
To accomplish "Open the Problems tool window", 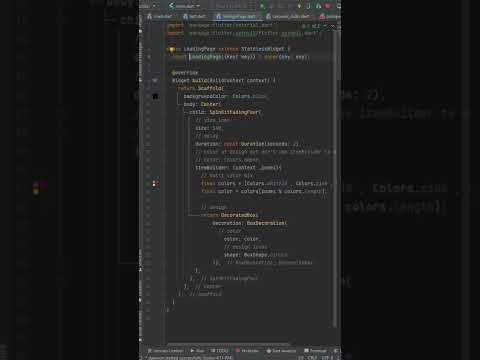I will [x=247, y=350].
